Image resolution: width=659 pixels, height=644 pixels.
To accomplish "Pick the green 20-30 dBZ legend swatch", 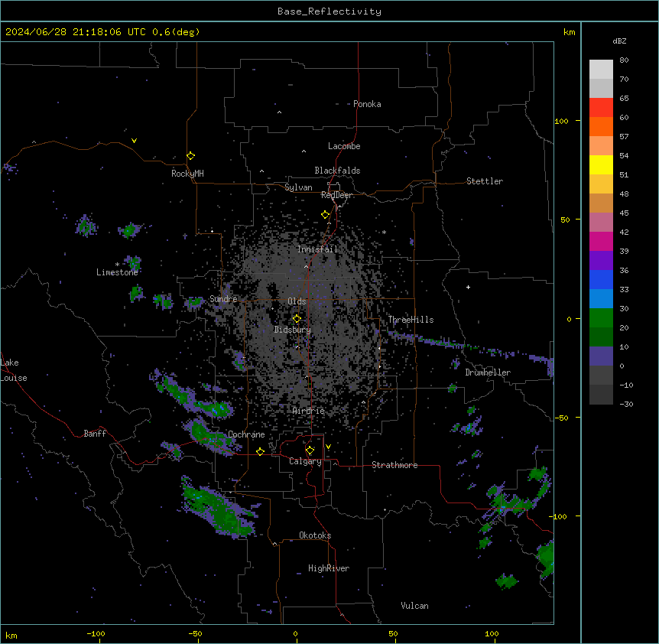I will pyautogui.click(x=601, y=318).
